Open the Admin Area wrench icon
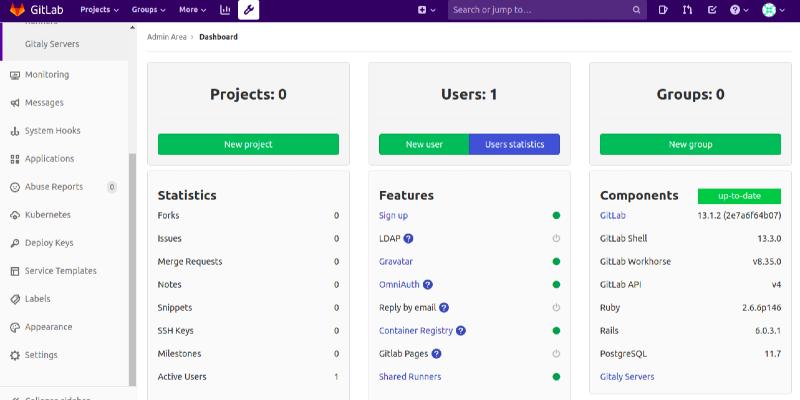This screenshot has height=400, width=800. (x=248, y=10)
